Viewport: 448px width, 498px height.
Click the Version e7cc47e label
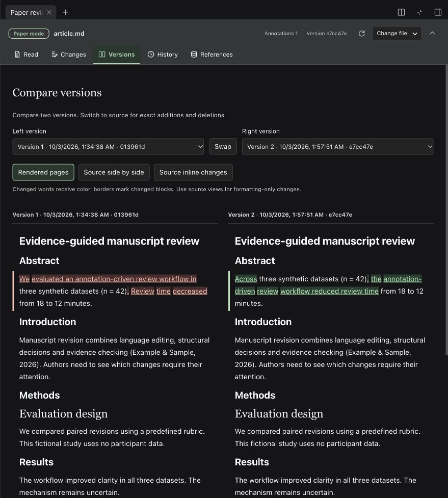click(x=326, y=33)
